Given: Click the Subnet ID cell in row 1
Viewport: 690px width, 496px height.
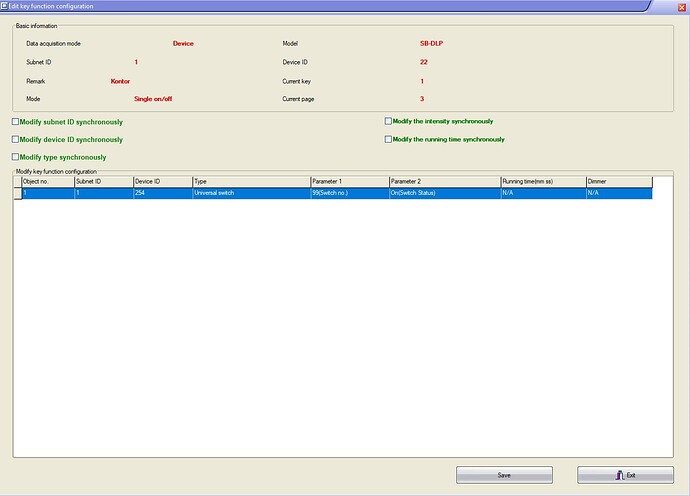Looking at the screenshot, I should pyautogui.click(x=104, y=193).
